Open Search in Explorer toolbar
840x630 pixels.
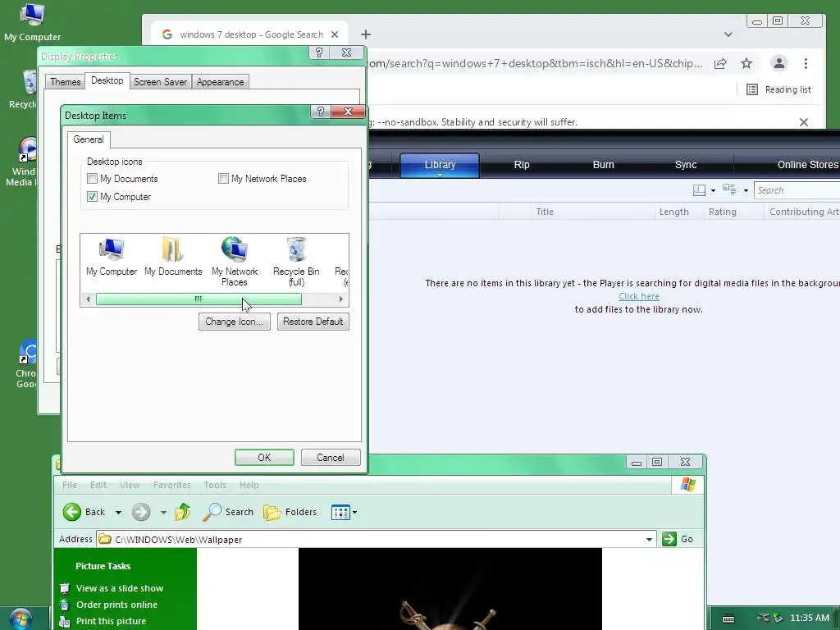[x=228, y=512]
